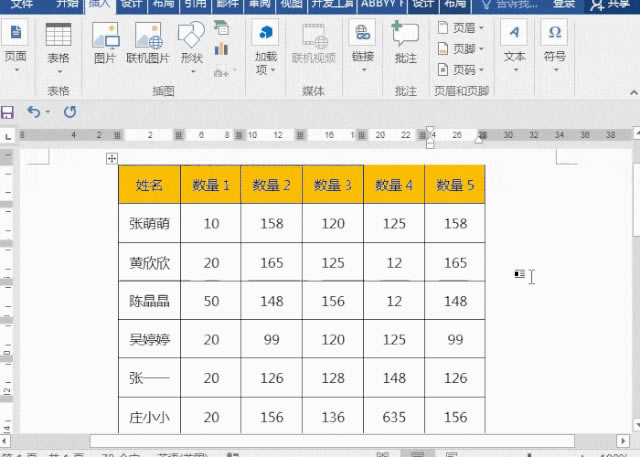
Task: Expand the 页面 dropdown arrow
Action: point(17,70)
